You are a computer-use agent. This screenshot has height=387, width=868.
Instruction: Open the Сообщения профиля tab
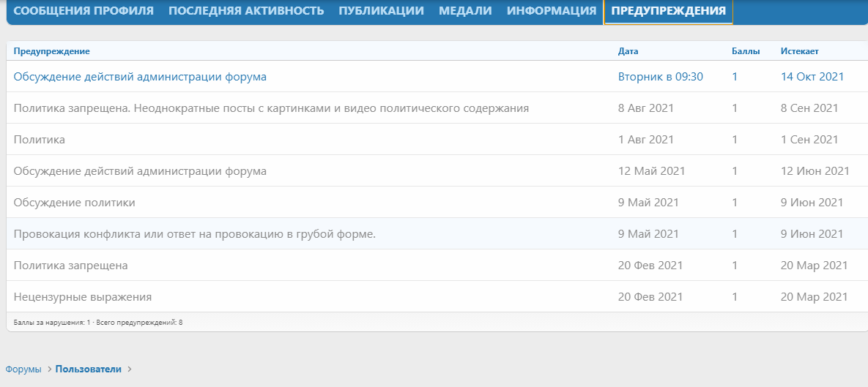(x=84, y=11)
